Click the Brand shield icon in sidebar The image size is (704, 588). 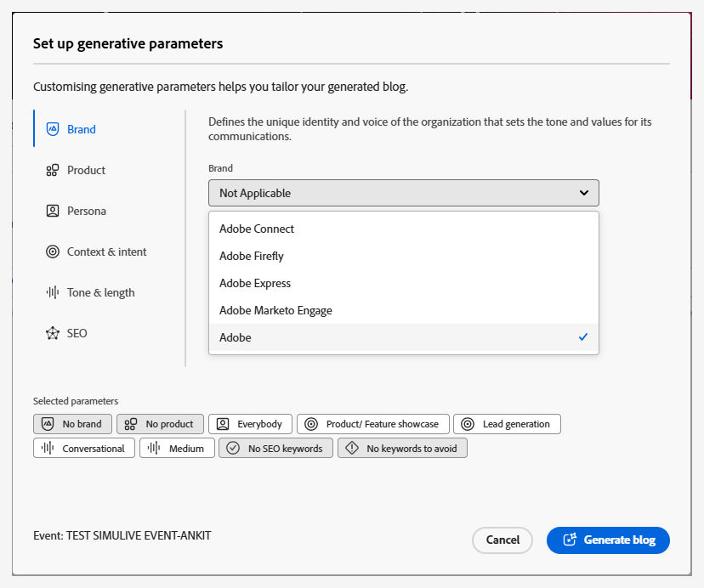click(53, 129)
